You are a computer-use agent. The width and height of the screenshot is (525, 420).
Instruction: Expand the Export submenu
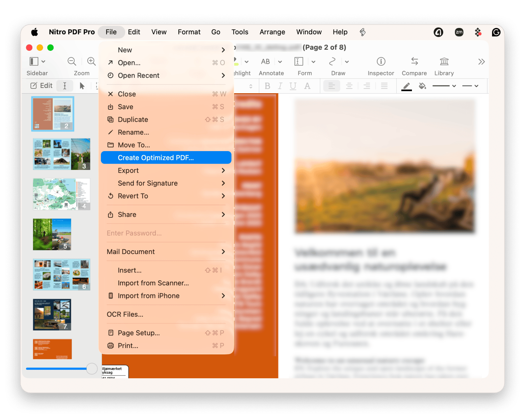click(x=166, y=170)
